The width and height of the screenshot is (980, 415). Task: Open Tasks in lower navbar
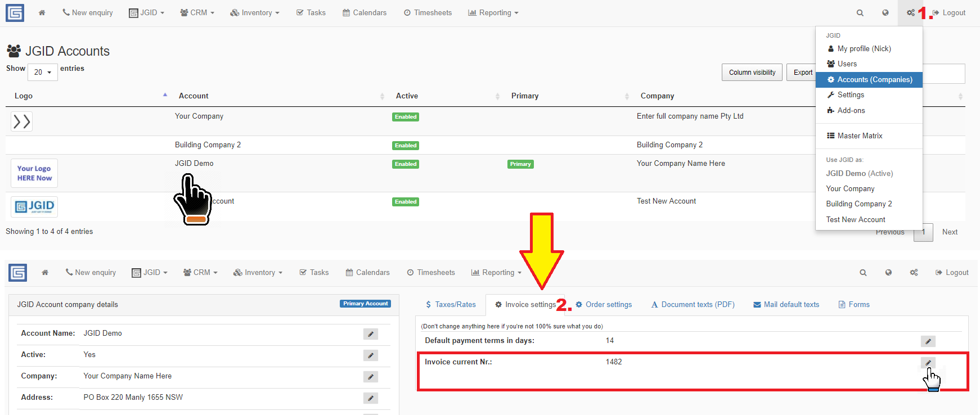(314, 272)
